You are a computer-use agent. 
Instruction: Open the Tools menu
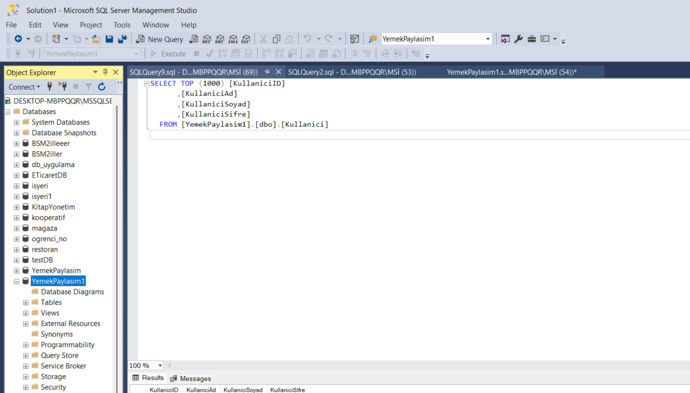[122, 25]
